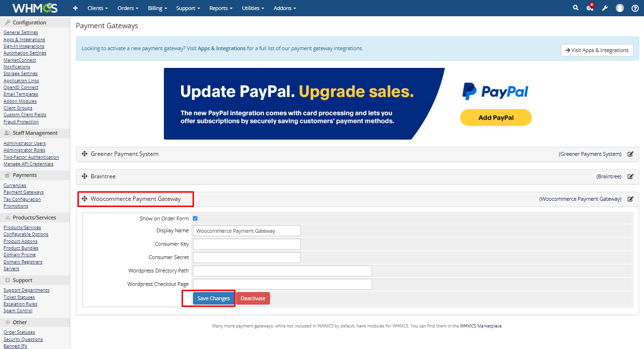Select Payment Gateways in sidebar

[24, 192]
